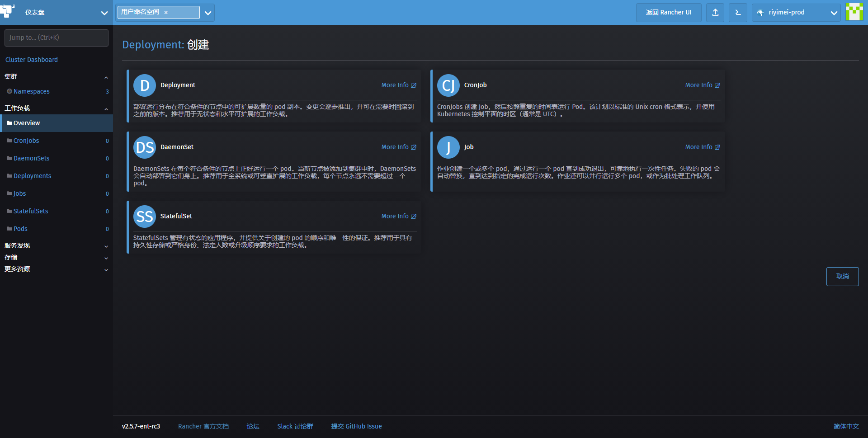The image size is (868, 438).
Task: Click the cluster icon beside riyimei-prod
Action: [760, 13]
